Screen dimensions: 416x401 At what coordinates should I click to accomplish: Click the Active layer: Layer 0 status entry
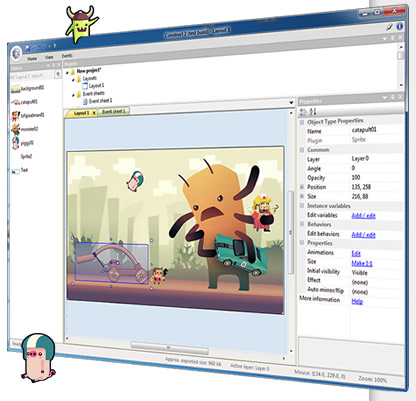point(250,367)
